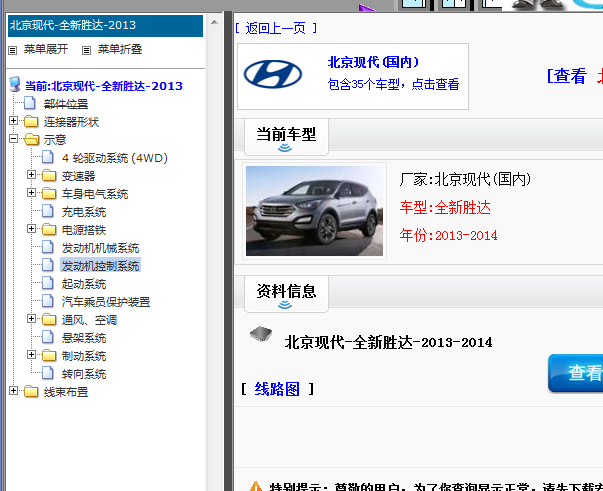
Task: Click the folder icon for 车身电气系统
Action: point(49,193)
